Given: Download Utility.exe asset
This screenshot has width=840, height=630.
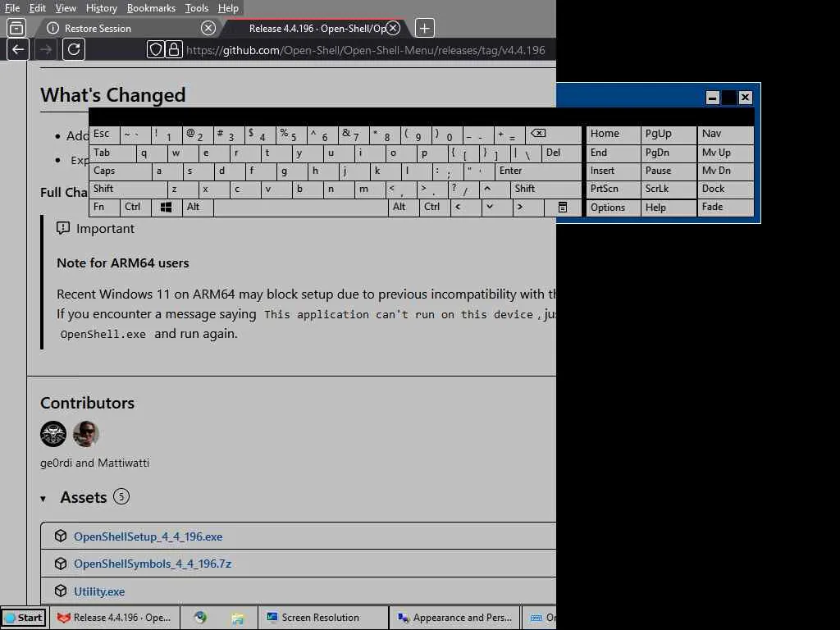Looking at the screenshot, I should (x=99, y=591).
